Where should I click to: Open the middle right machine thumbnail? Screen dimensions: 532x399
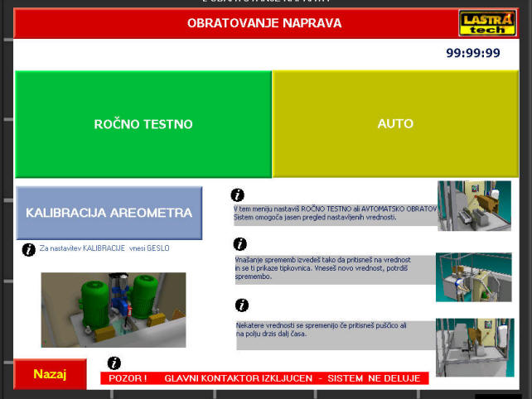coord(474,276)
